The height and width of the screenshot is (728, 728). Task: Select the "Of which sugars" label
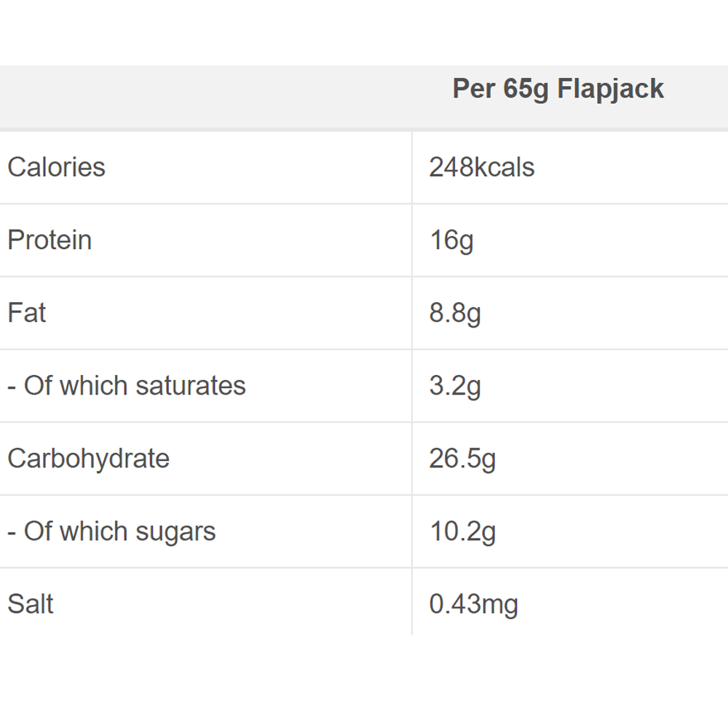click(111, 531)
